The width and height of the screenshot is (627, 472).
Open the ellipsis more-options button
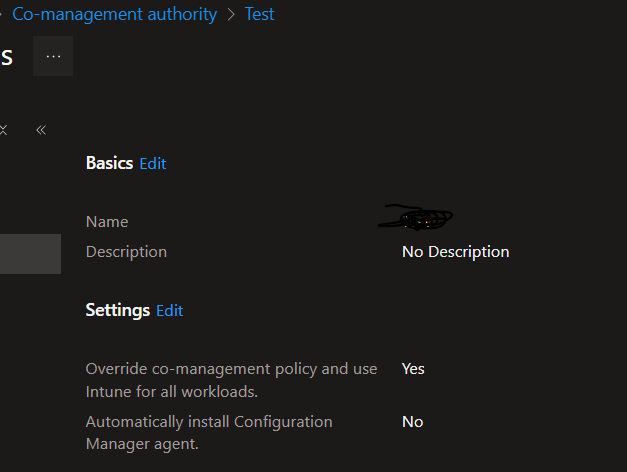point(53,57)
